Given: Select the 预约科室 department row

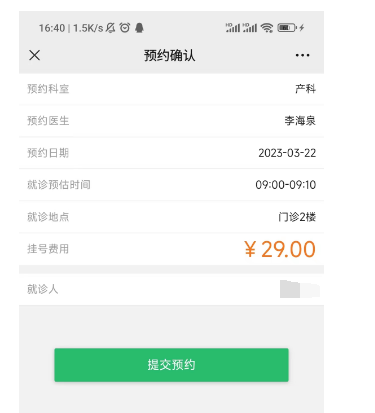Looking at the screenshot, I should click(171, 89).
